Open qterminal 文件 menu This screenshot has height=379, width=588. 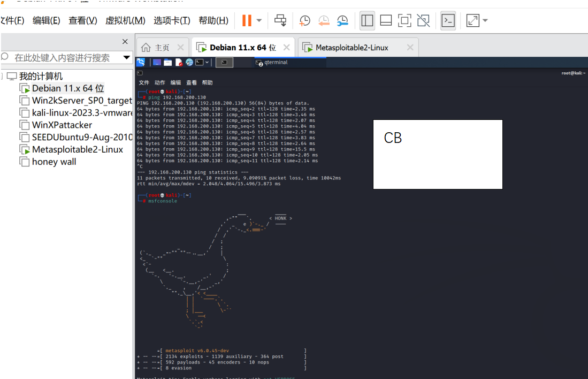[144, 82]
